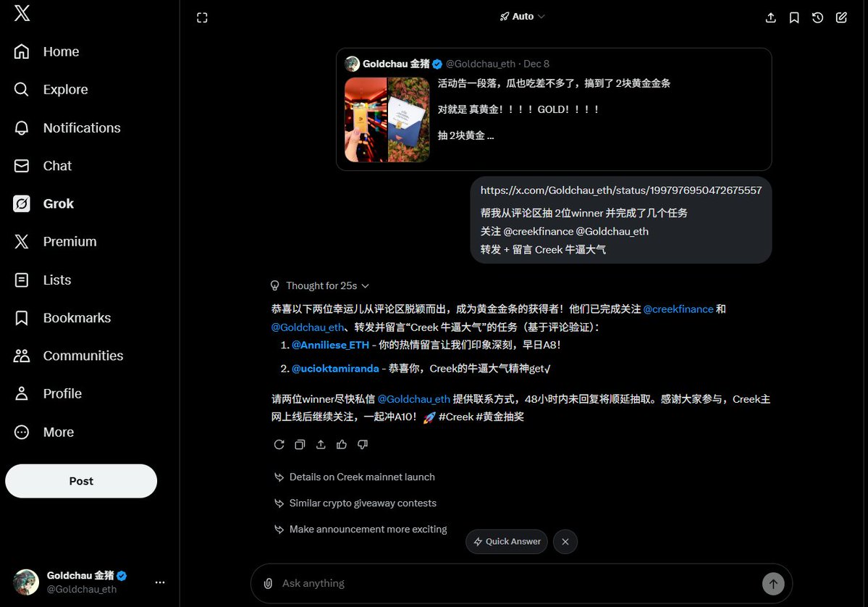Open Profile page
The height and width of the screenshot is (607, 868).
tap(49, 394)
